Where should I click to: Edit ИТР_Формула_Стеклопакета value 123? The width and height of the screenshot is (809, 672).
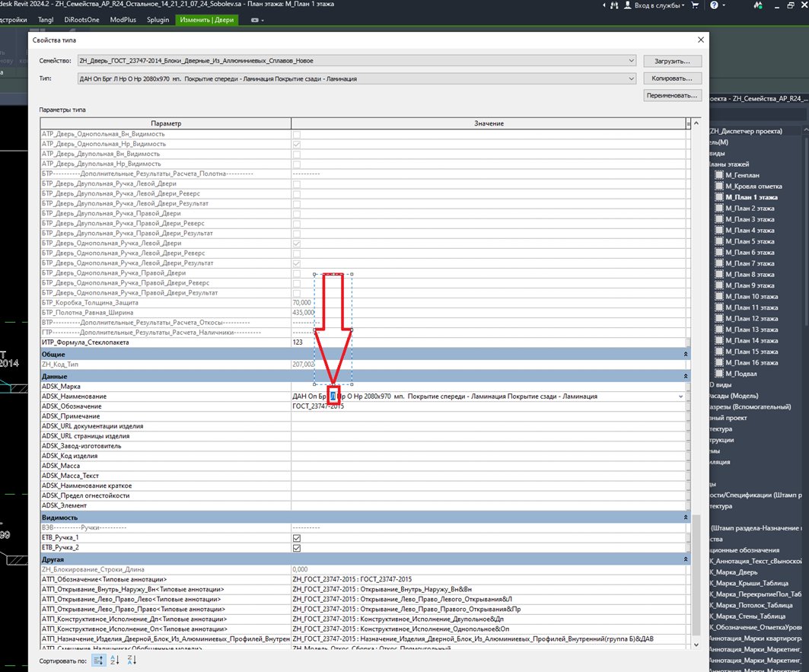click(x=489, y=342)
